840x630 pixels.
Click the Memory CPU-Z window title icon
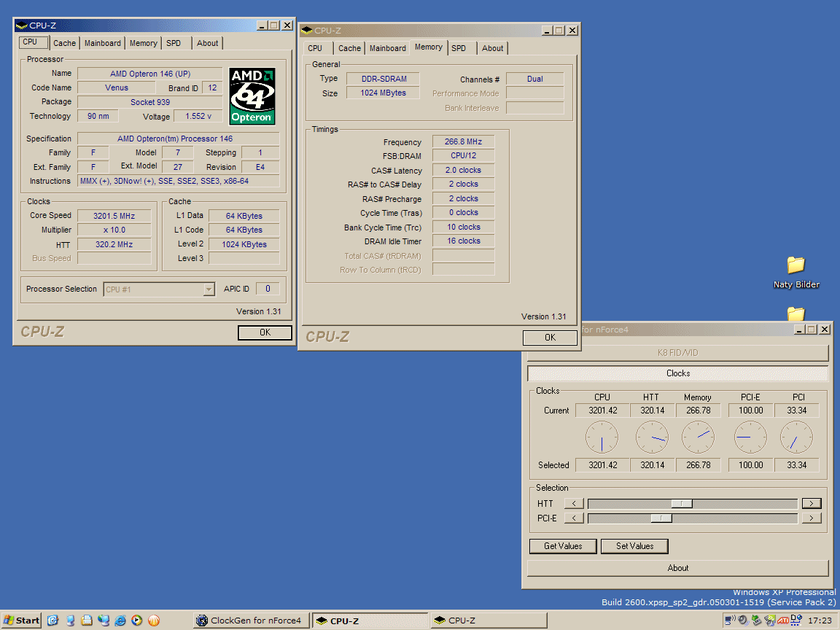307,31
